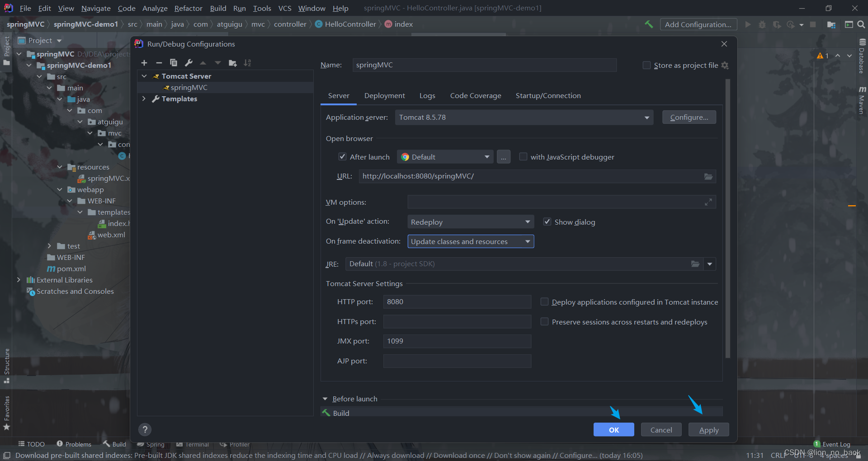Viewport: 868px width, 461px height.
Task: Switch to the Deployment tab
Action: 385,96
